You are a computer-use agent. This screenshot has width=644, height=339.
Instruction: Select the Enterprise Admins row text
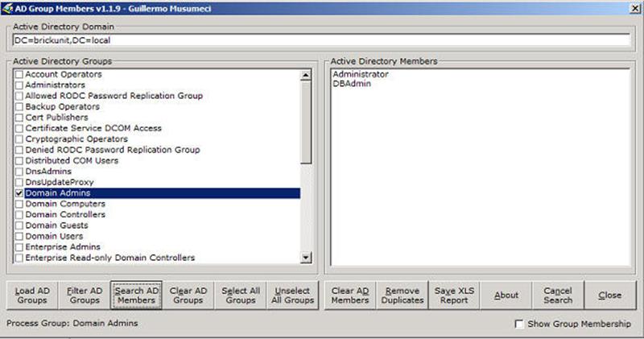[63, 247]
